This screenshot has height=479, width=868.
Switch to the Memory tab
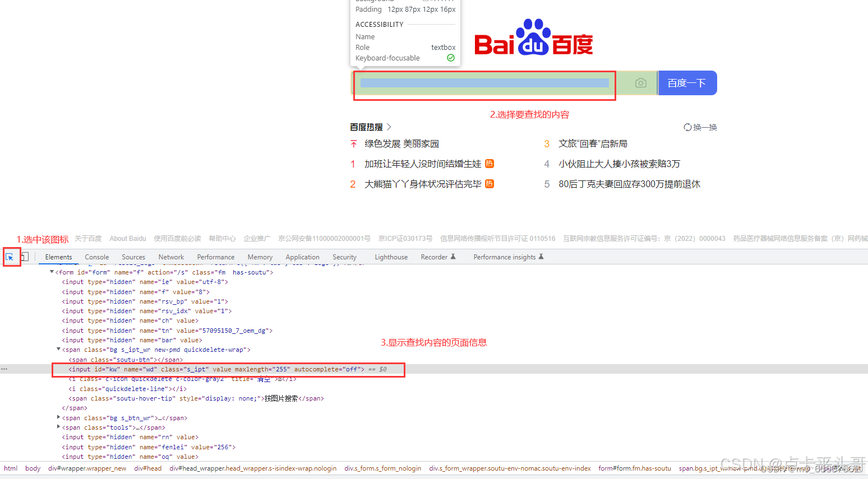point(260,257)
